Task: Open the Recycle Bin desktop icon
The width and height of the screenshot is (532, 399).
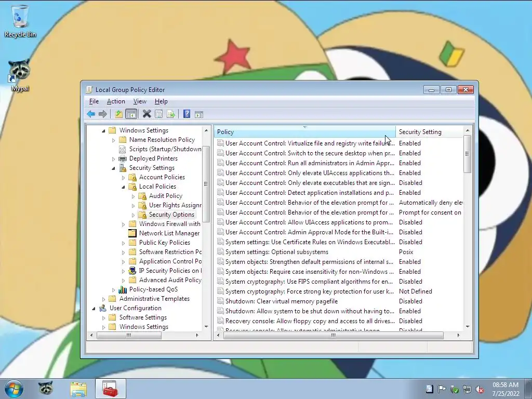Action: click(20, 21)
